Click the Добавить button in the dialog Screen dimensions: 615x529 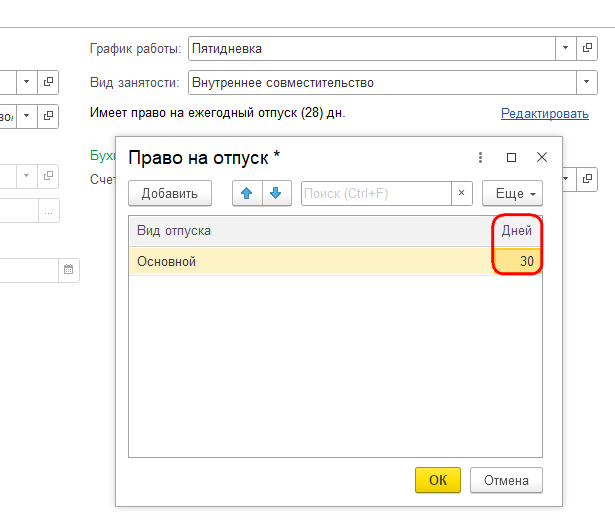(x=170, y=193)
